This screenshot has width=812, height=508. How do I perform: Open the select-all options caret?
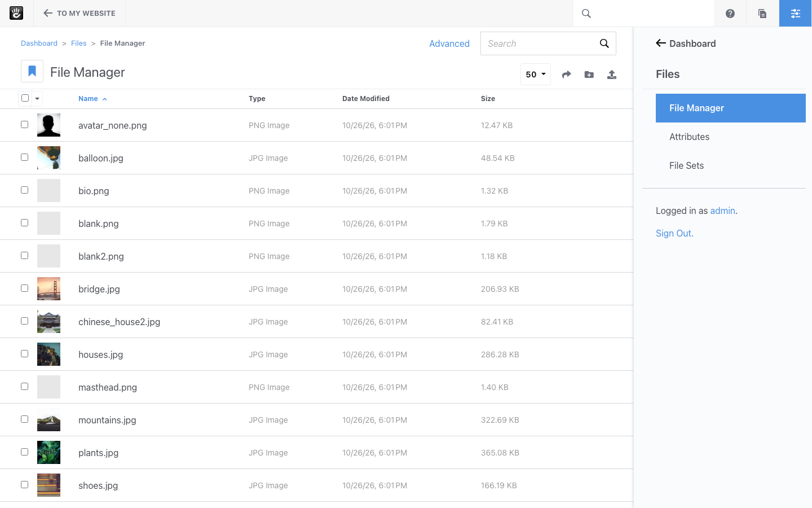point(37,99)
